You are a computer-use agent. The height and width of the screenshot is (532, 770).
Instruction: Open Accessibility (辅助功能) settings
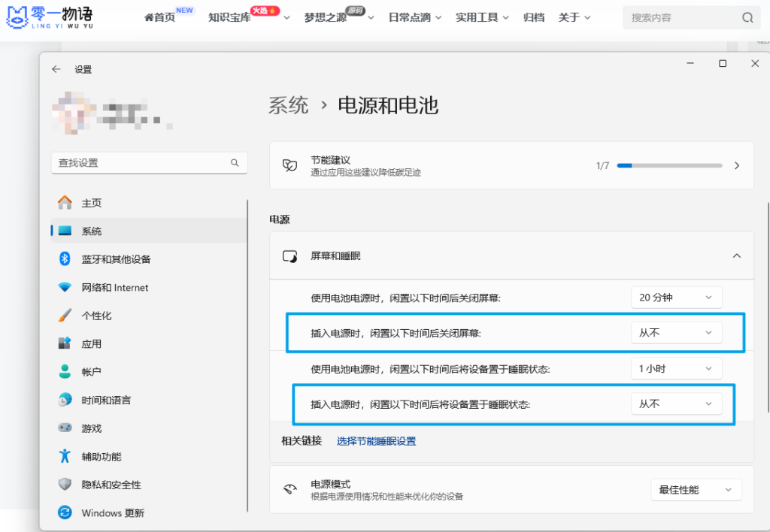[101, 457]
